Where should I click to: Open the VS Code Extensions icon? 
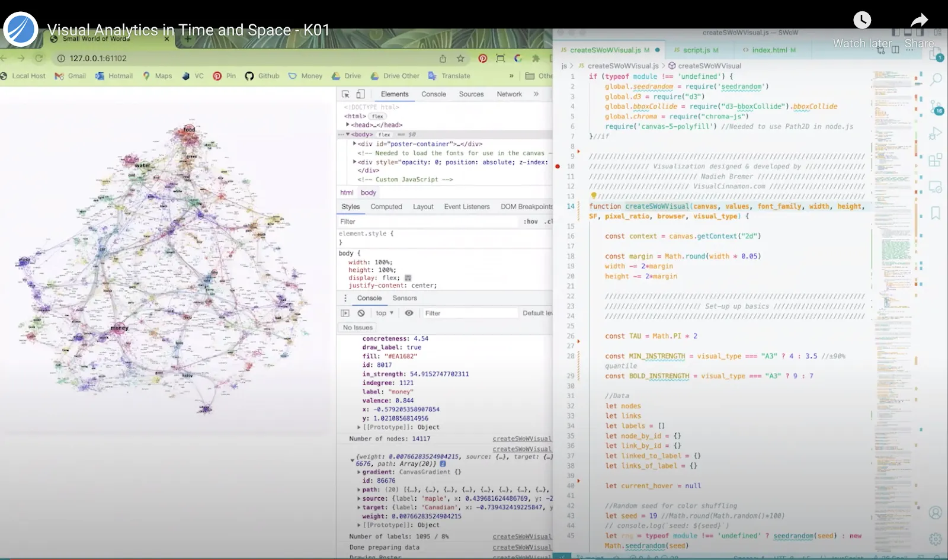tap(936, 160)
